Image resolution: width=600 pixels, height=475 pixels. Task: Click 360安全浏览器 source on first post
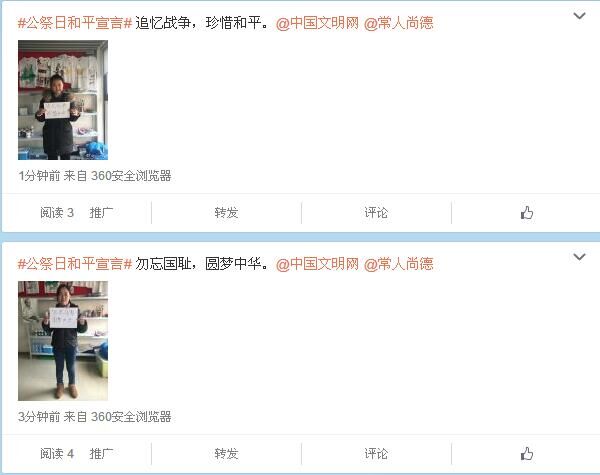[131, 176]
